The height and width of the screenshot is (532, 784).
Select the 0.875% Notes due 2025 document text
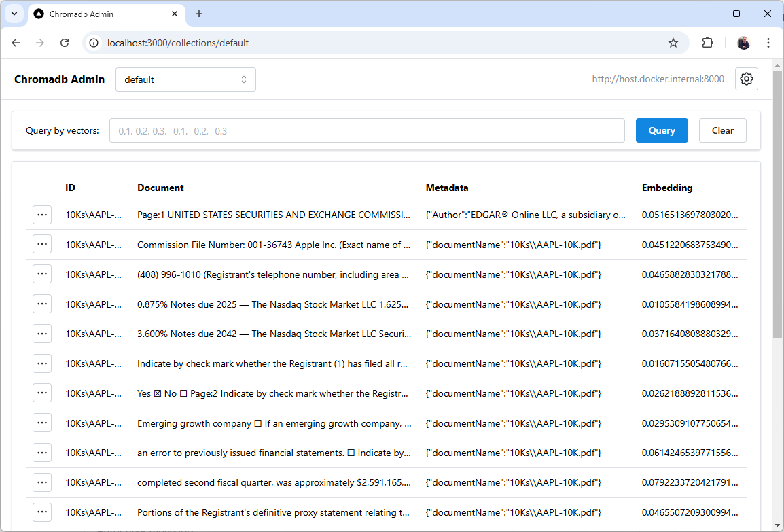[x=273, y=304]
